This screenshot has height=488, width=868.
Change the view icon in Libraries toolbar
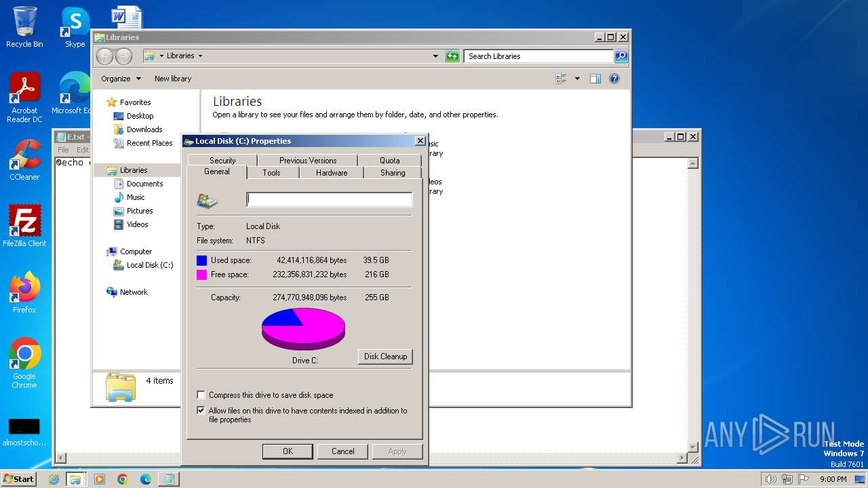(561, 79)
